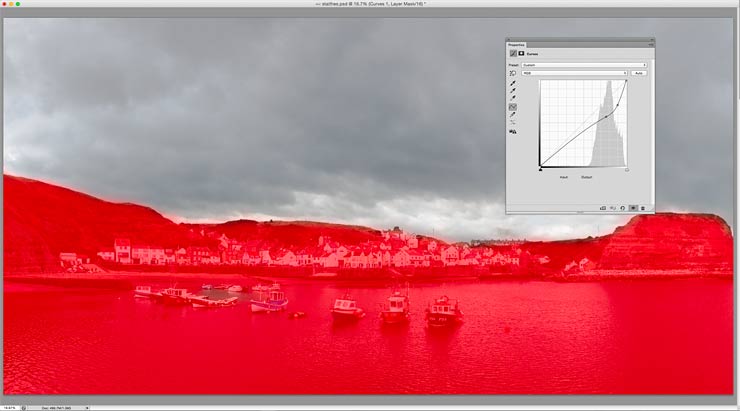This screenshot has height=411, width=740.
Task: Click the zoom percentage field in status bar
Action: (9, 408)
